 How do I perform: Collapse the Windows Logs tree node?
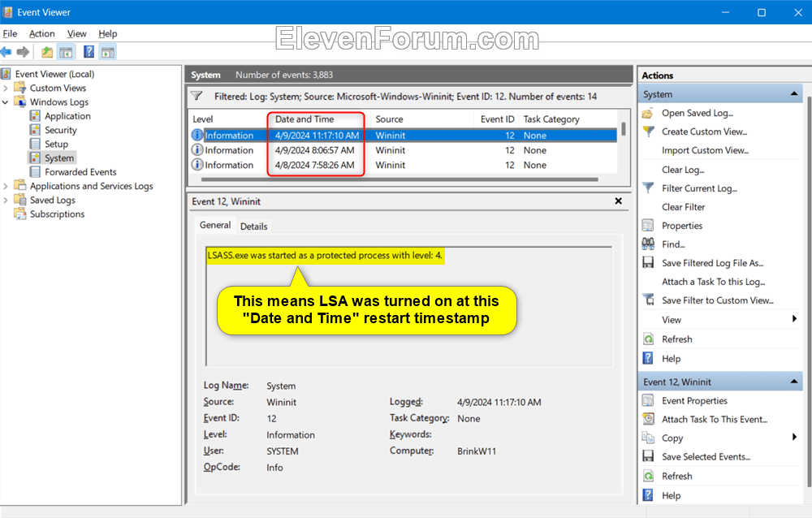pos(6,102)
